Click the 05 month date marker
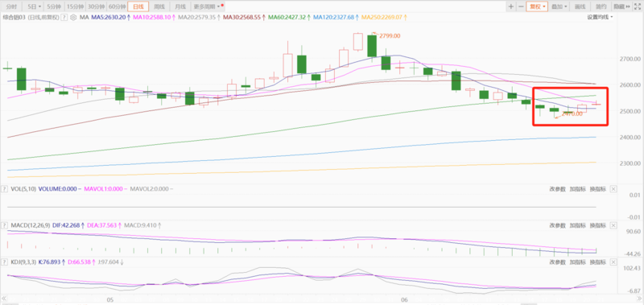The height and width of the screenshot is (305, 644). (110, 300)
